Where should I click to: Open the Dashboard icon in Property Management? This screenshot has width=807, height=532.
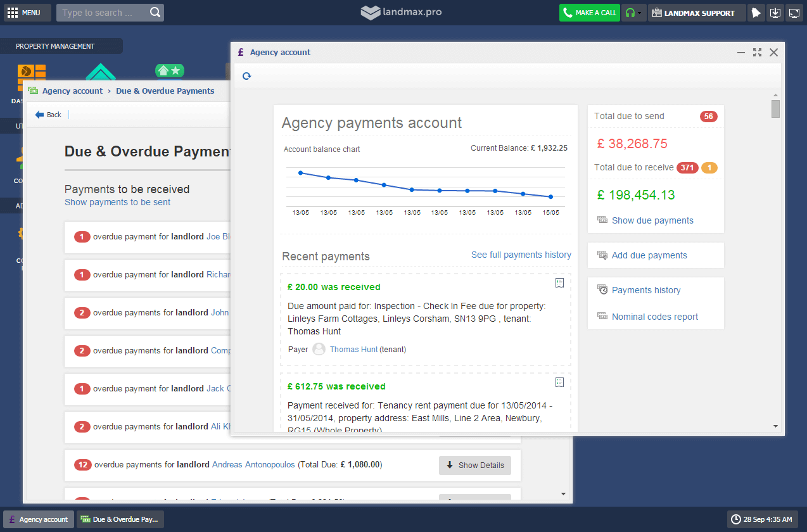pos(31,77)
